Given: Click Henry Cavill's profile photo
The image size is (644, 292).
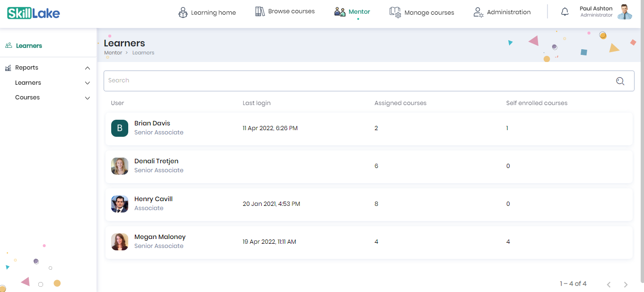Looking at the screenshot, I should coord(120,204).
